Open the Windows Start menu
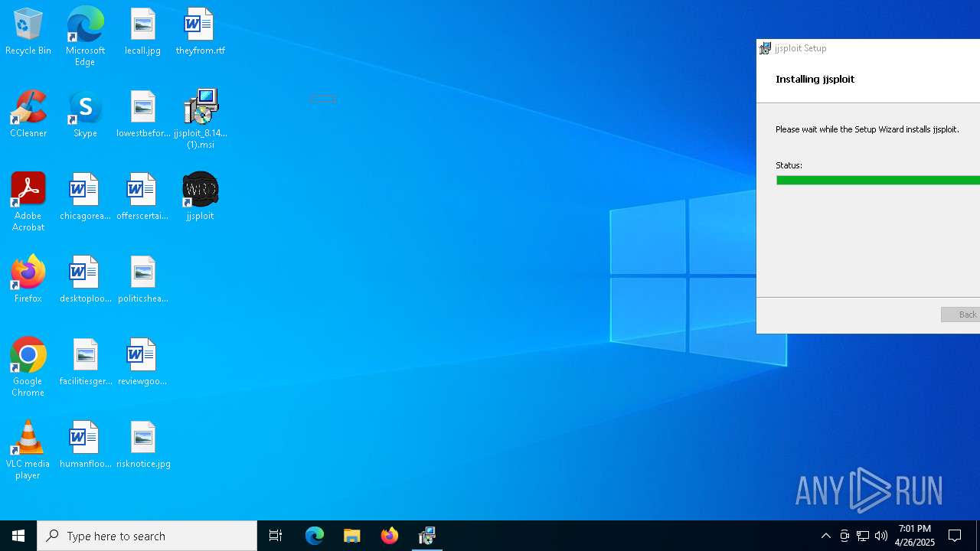Viewport: 980px width, 551px height. (18, 536)
